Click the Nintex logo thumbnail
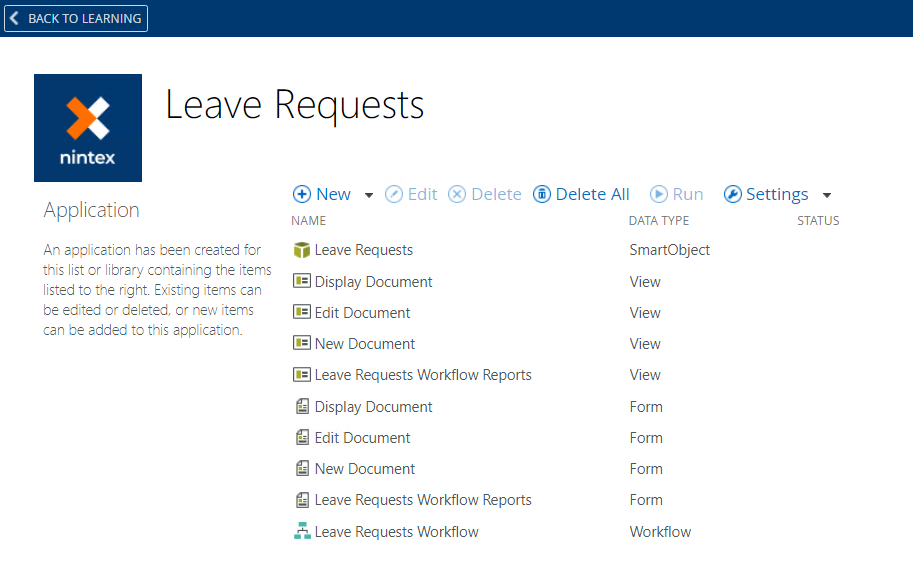Image resolution: width=913 pixels, height=583 pixels. (x=88, y=128)
